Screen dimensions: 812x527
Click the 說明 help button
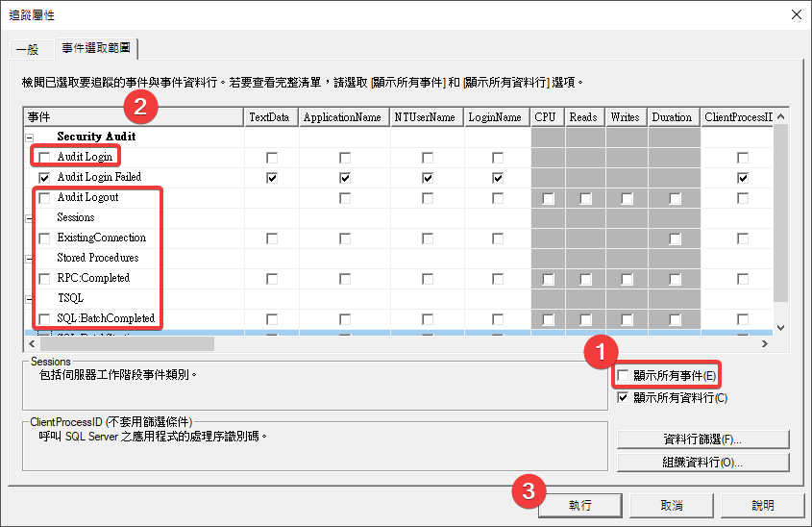coord(762,505)
